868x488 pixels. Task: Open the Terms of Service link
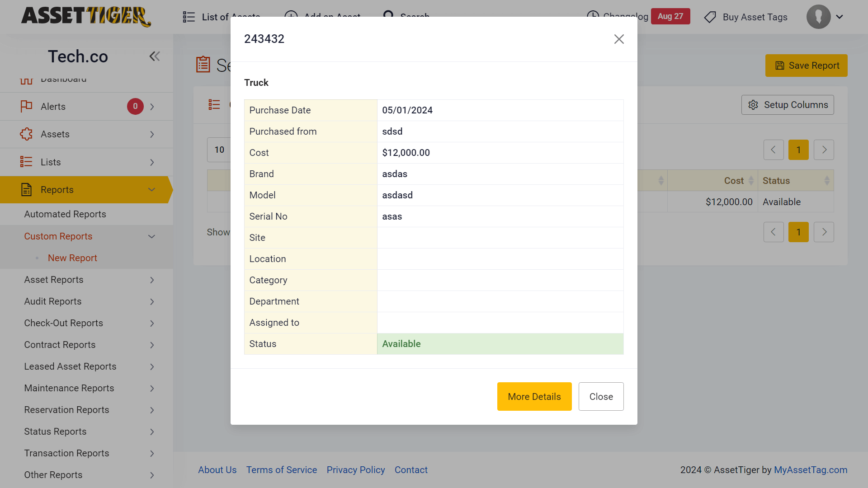pos(282,470)
